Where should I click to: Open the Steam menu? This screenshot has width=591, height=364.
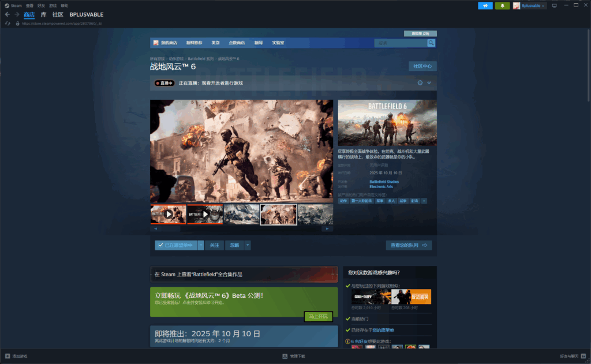tap(16, 6)
